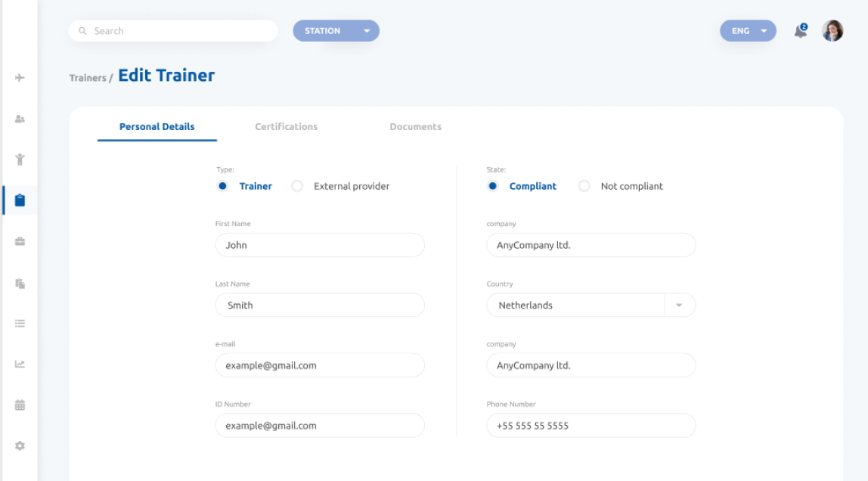Click the notifications bell icon
Viewport: 868px width, 481px height.
point(799,31)
